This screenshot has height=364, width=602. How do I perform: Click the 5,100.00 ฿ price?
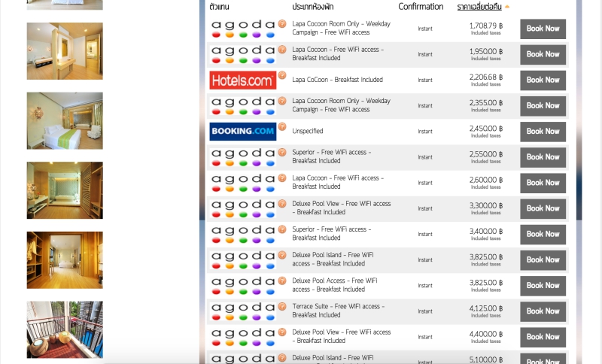(485, 359)
